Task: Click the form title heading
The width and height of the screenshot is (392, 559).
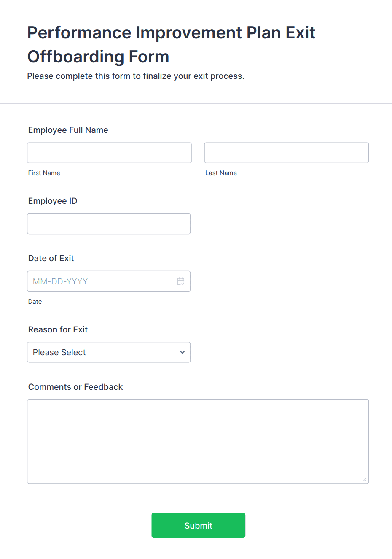Action: (x=172, y=44)
